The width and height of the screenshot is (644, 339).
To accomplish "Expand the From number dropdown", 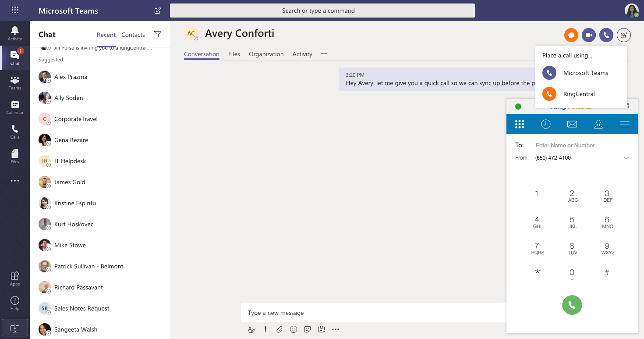I will (626, 158).
